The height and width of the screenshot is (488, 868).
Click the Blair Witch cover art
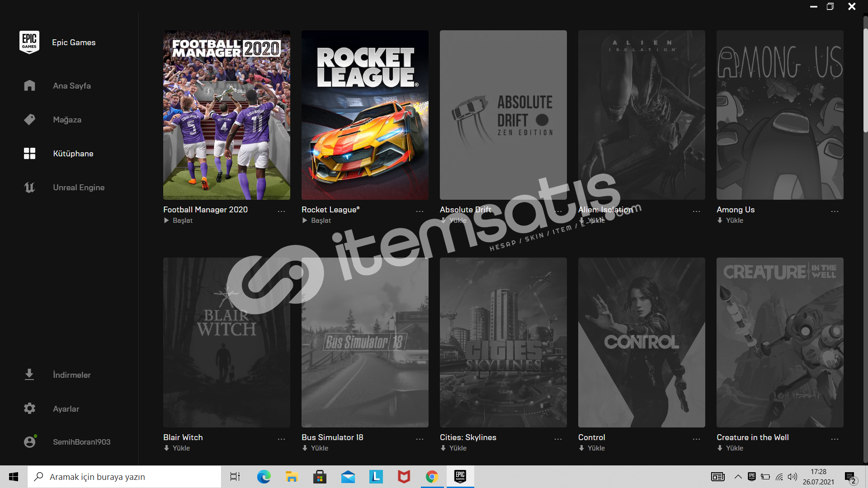tap(226, 343)
